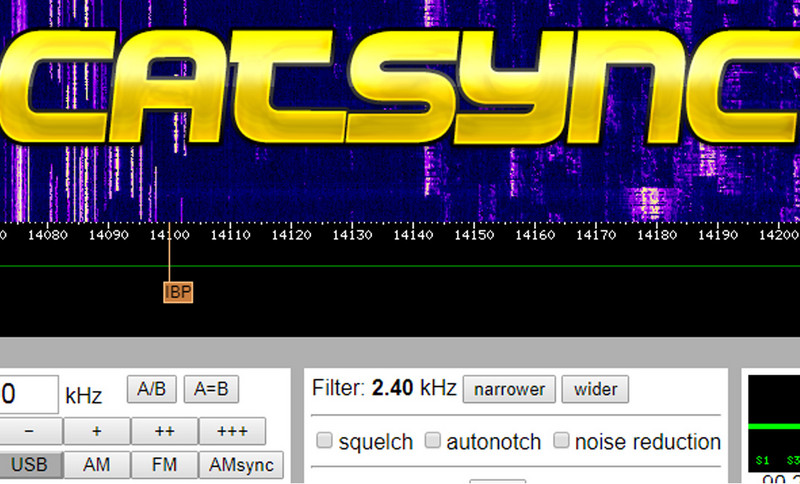Viewport: 800px width, 484px height.
Task: Copy VFO with the A=B button
Action: click(x=211, y=389)
